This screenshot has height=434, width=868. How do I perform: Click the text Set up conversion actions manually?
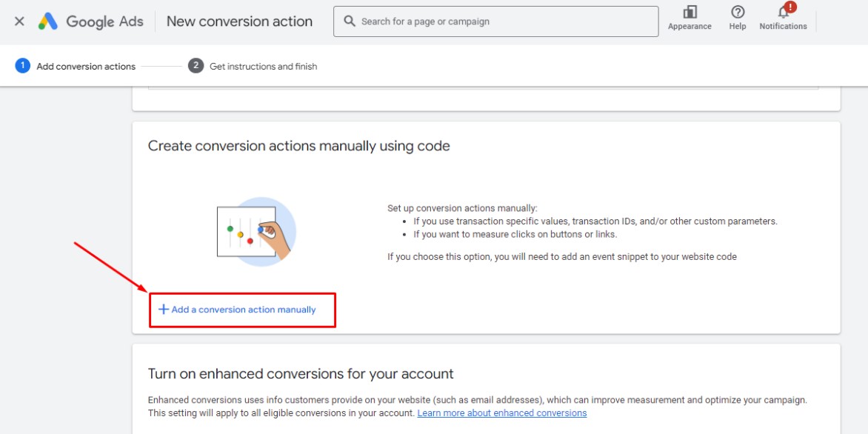click(462, 209)
